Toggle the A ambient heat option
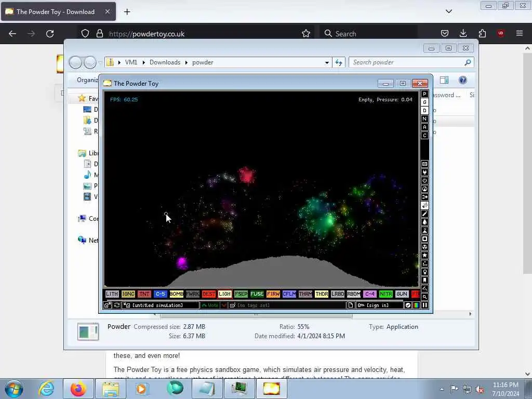This screenshot has height=399, width=532. point(424,127)
